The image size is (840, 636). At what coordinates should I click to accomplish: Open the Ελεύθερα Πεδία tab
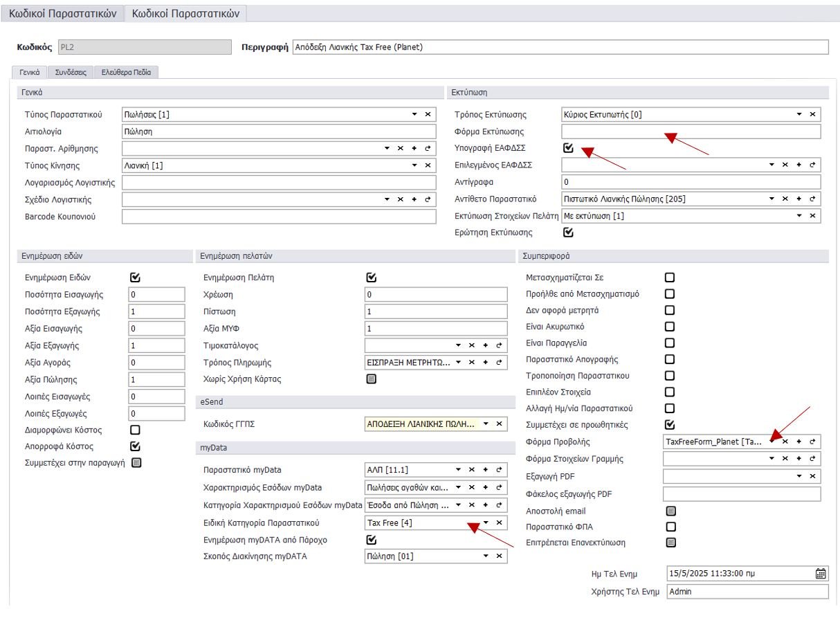(127, 72)
